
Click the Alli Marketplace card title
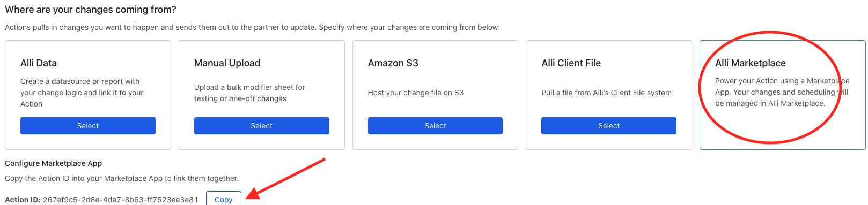[751, 63]
